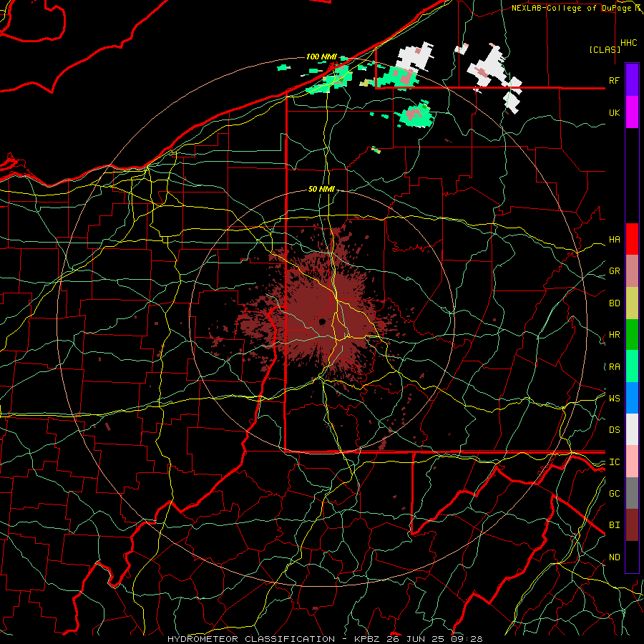The width and height of the screenshot is (644, 644).
Task: Click the GC legend label
Action: (614, 493)
